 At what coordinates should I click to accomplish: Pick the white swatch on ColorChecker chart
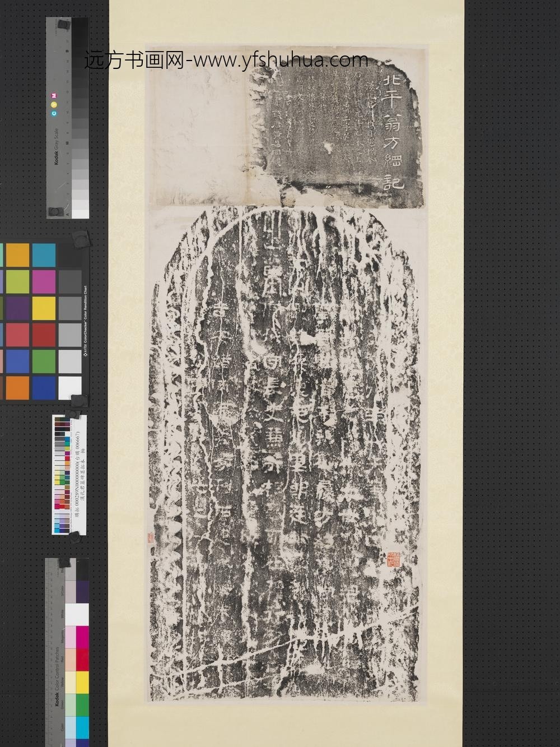69,387
